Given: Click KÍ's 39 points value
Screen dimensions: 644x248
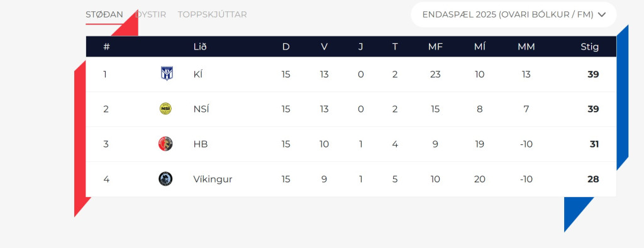Looking at the screenshot, I should pos(593,74).
